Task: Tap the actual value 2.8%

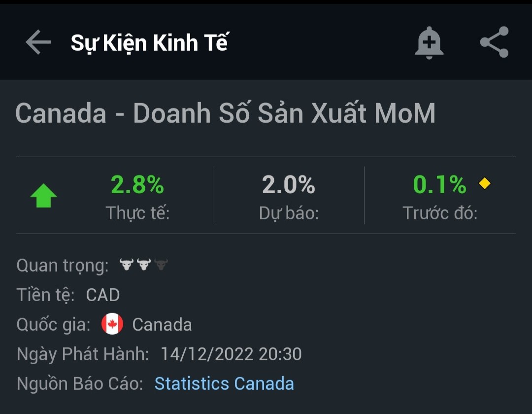Action: [x=138, y=185]
